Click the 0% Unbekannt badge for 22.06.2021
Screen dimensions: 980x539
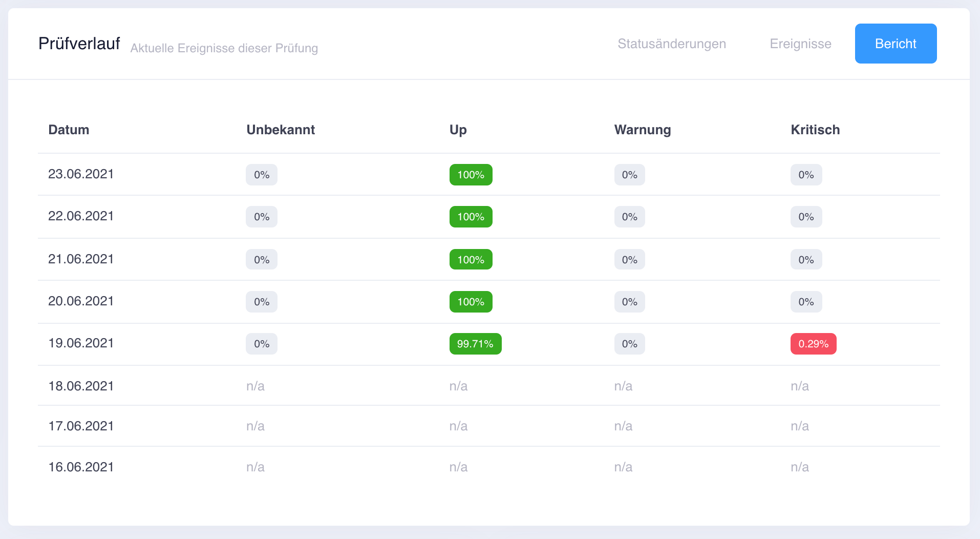[261, 216]
